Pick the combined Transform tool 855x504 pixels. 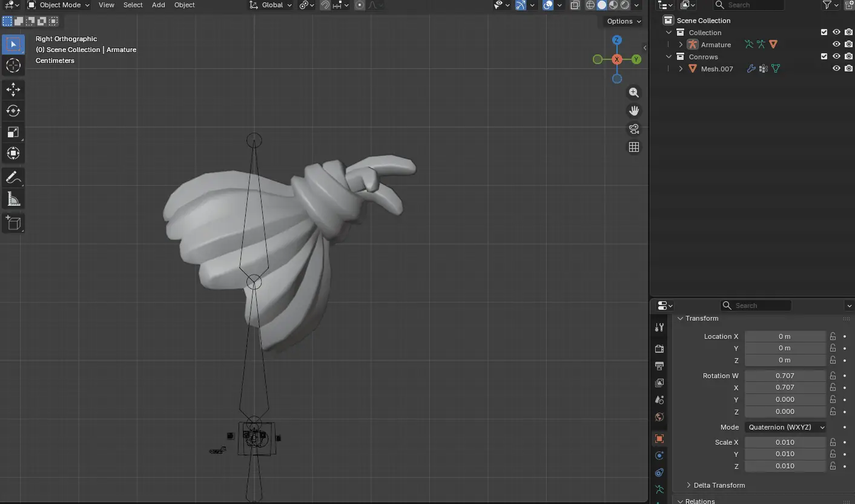[13, 153]
